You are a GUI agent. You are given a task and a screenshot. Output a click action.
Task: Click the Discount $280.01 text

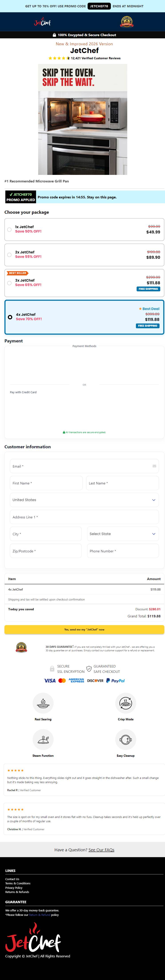click(148, 609)
